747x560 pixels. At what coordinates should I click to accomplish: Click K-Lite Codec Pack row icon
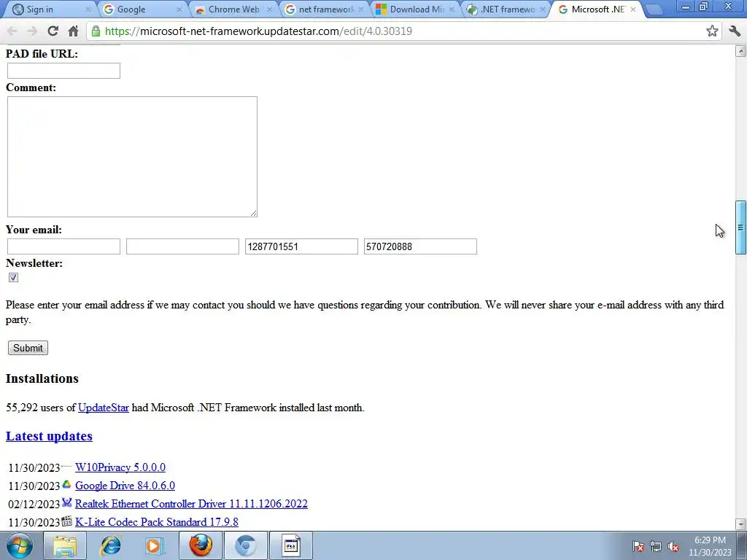click(66, 521)
